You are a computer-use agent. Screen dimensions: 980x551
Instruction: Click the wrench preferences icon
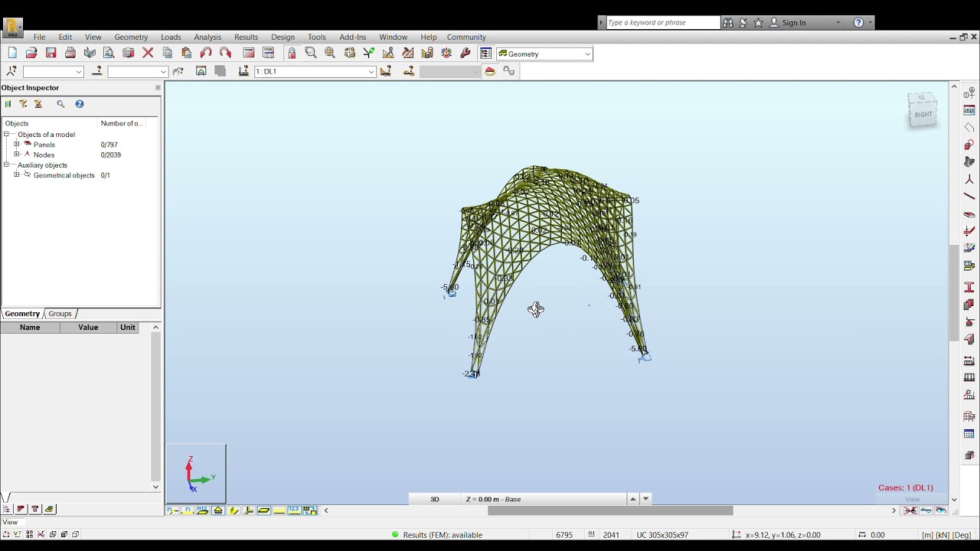[x=465, y=54]
